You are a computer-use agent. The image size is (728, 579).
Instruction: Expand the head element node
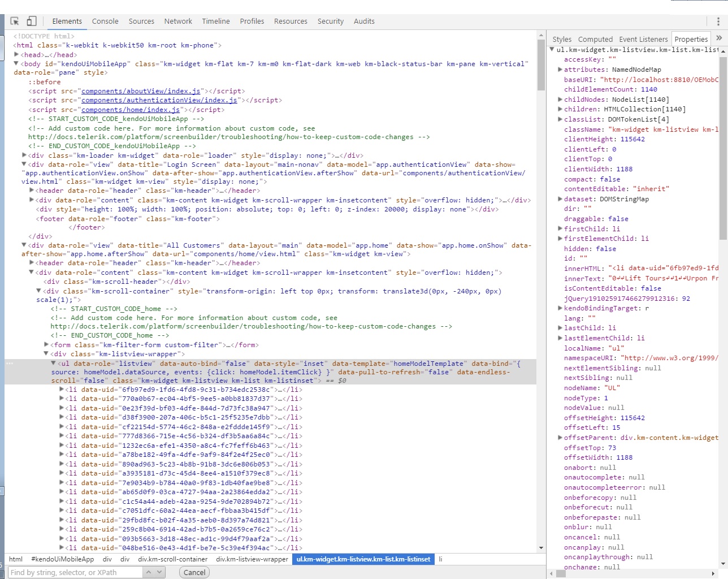16,54
